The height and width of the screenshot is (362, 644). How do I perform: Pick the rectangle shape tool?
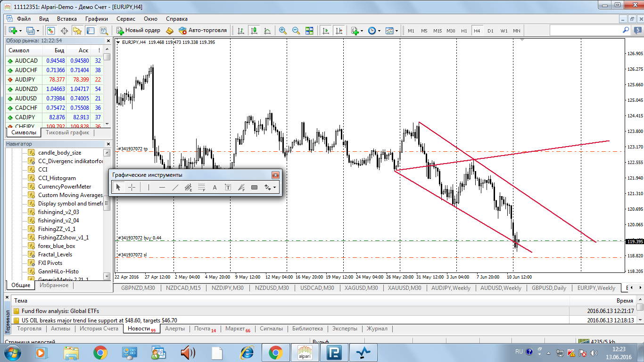point(255,187)
